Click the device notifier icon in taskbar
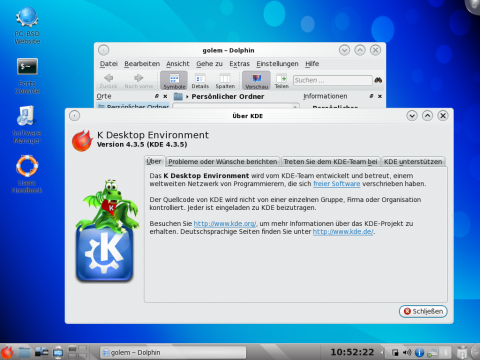The height and width of the screenshot is (360, 480). click(42, 352)
